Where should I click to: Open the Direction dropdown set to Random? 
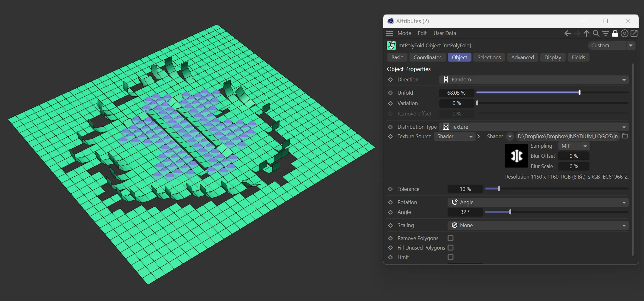click(x=534, y=80)
